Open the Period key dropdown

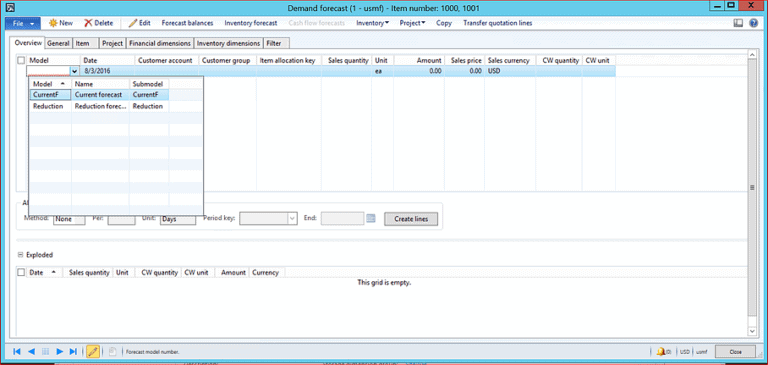[292, 219]
